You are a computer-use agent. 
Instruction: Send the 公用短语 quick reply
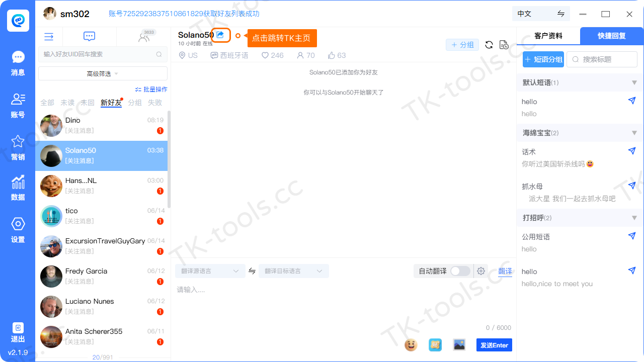pos(632,236)
